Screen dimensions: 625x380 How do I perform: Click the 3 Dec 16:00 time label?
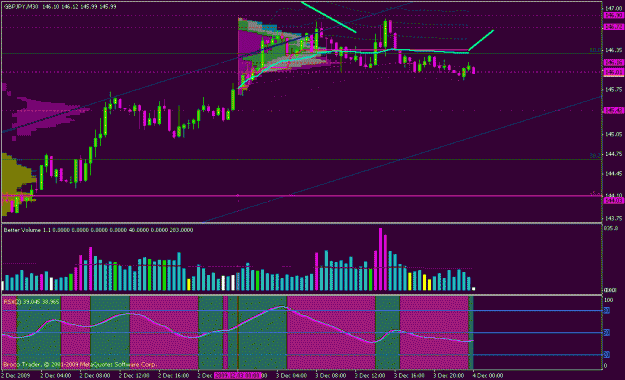pyautogui.click(x=410, y=376)
